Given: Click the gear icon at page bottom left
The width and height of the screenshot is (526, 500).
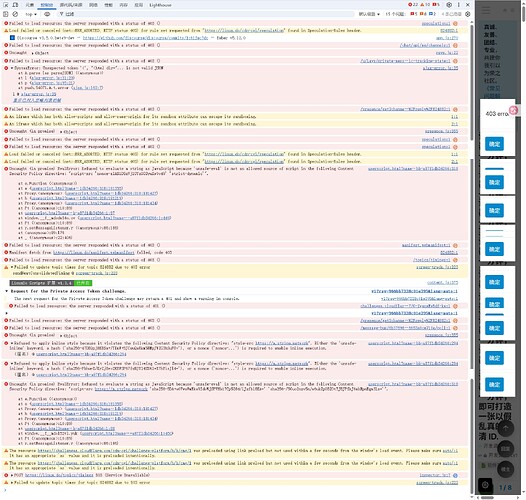Looking at the screenshot, I should [485, 485].
